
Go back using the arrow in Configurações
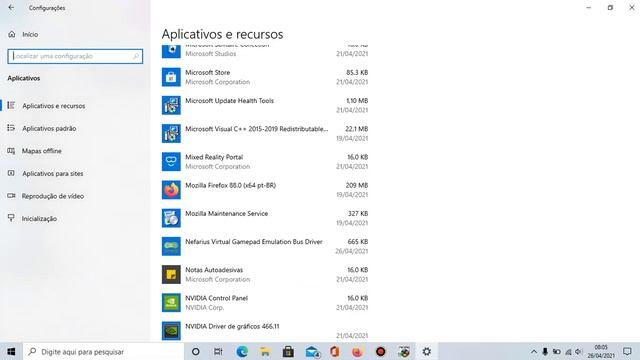pyautogui.click(x=11, y=7)
